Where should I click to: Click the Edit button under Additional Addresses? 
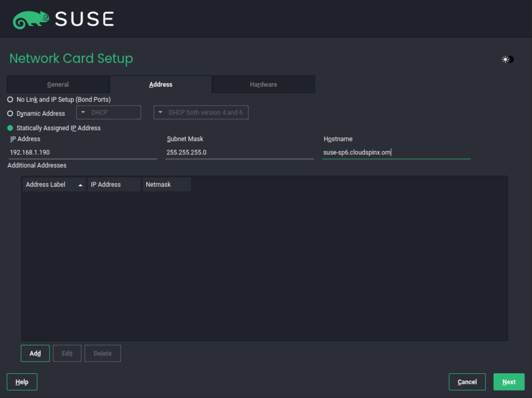67,353
